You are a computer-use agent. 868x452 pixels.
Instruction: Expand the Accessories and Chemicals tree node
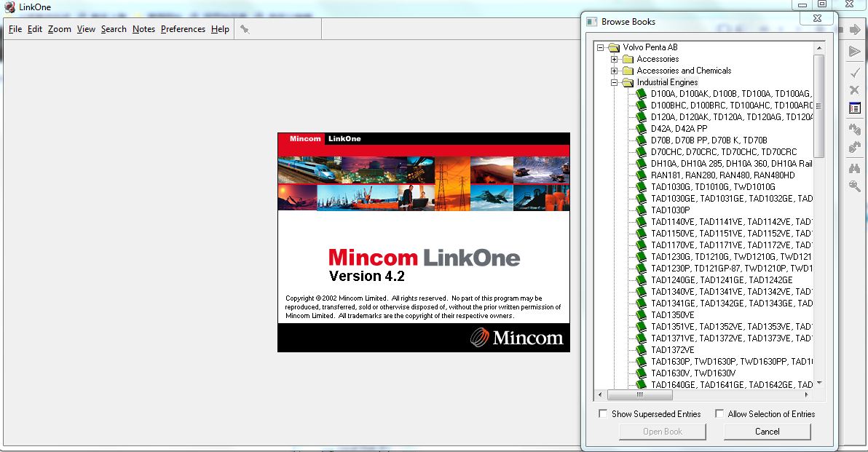614,71
